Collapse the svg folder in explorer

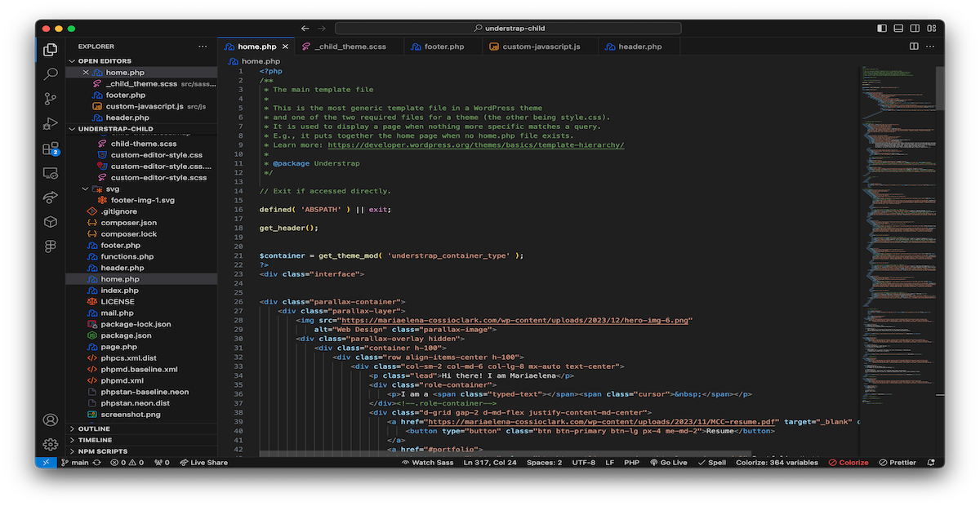coord(112,189)
